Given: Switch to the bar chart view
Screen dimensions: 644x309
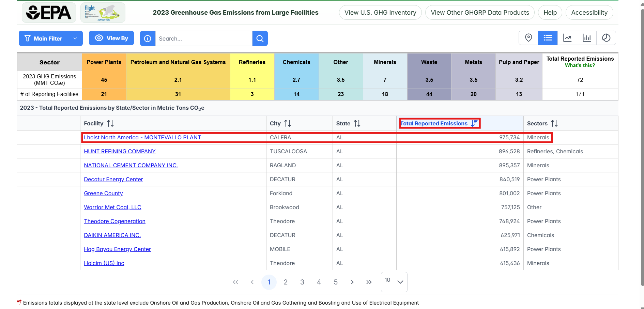Looking at the screenshot, I should pos(587,38).
